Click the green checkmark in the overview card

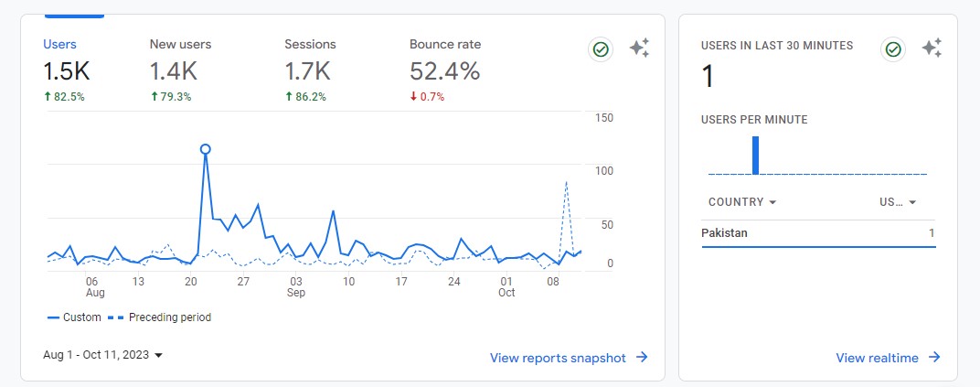point(601,49)
